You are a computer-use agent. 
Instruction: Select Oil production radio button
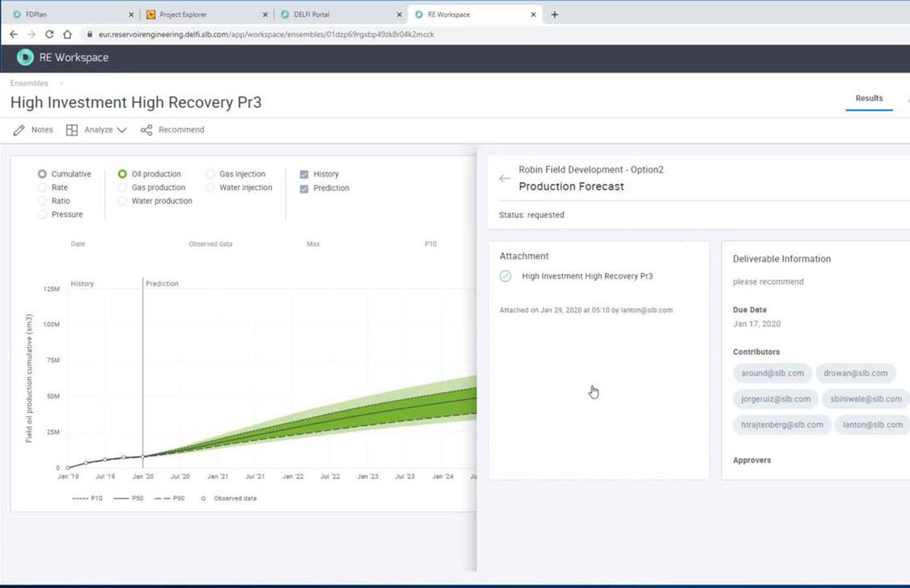pos(122,174)
